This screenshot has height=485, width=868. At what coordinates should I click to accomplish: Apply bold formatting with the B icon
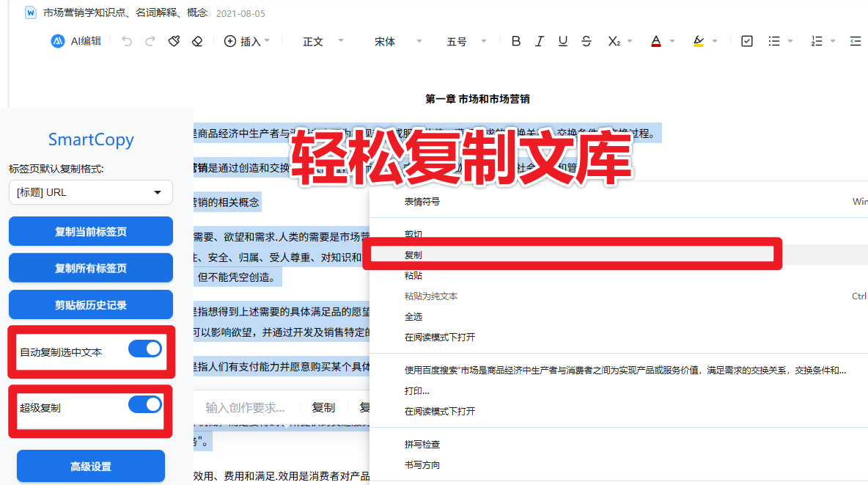(x=515, y=41)
